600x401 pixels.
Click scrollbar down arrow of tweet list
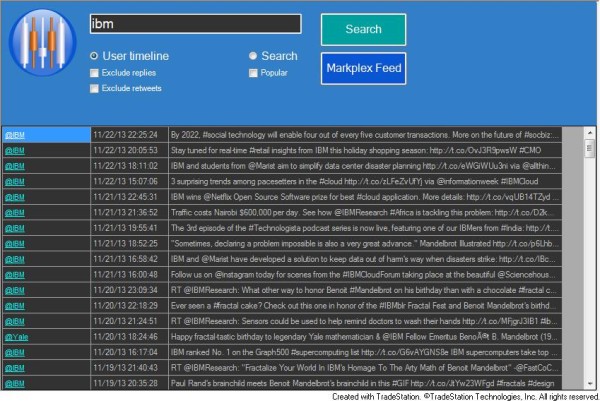pyautogui.click(x=590, y=383)
